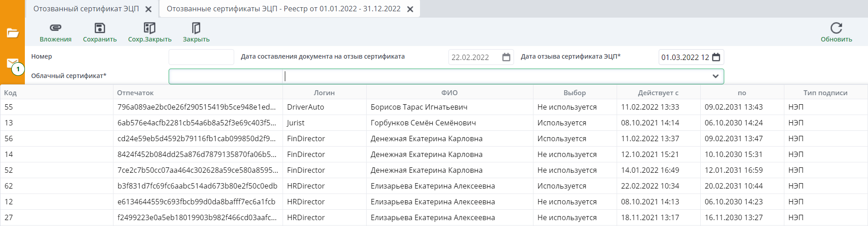Open calendar for Дата составления документа field

[506, 57]
